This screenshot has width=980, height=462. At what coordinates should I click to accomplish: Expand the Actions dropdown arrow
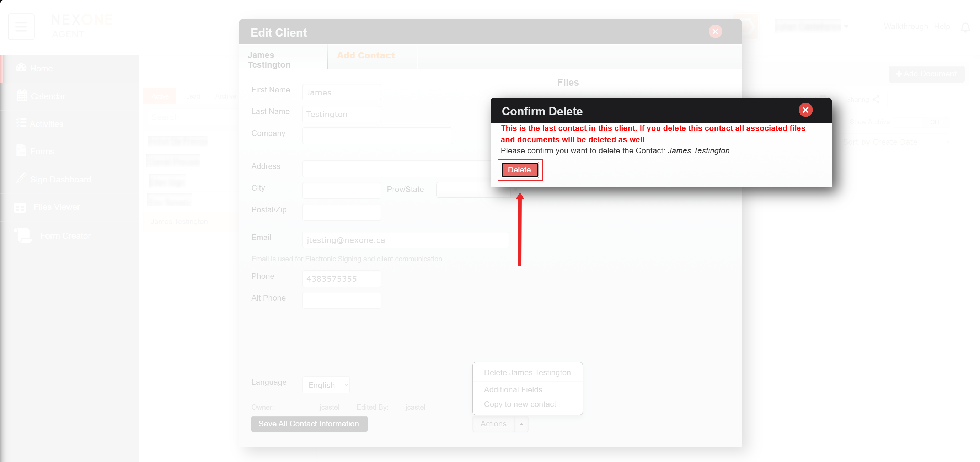point(521,424)
